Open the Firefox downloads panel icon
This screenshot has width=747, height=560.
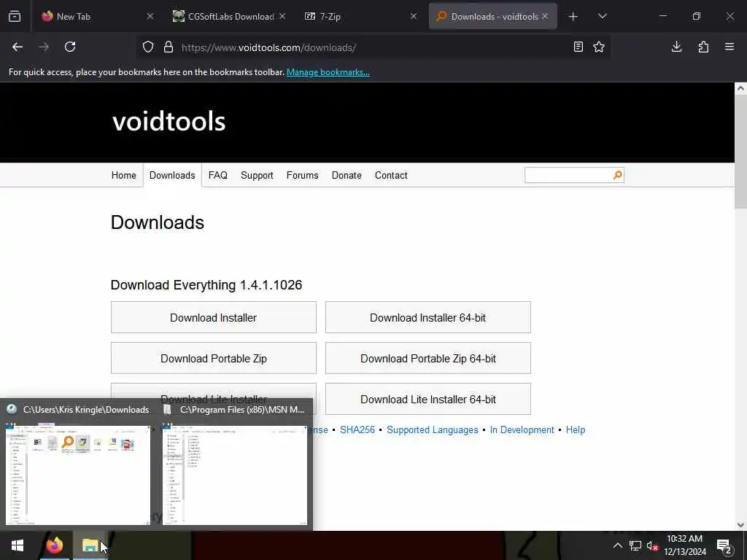pos(676,47)
